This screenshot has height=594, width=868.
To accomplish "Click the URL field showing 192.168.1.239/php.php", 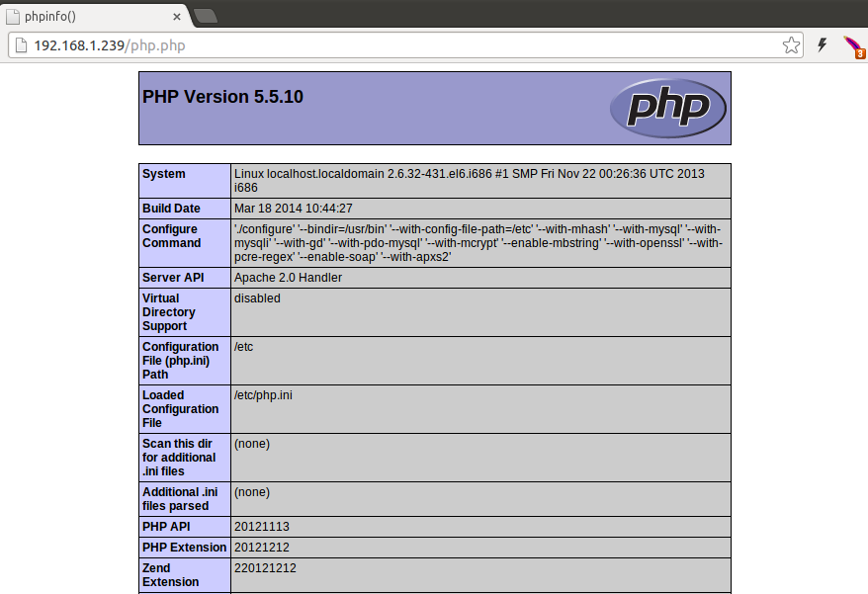I will coord(405,45).
